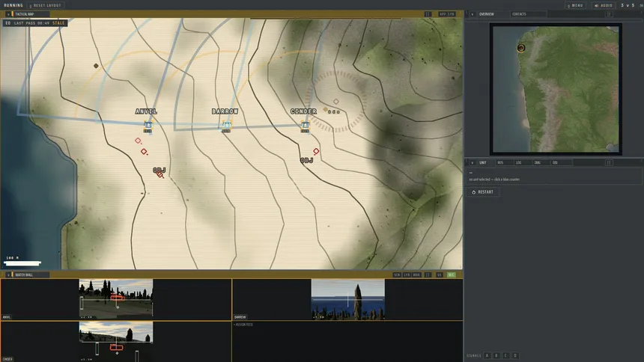Click the bars icon in the Unit panel header
644x362 pixels.
pyautogui.click(x=609, y=162)
